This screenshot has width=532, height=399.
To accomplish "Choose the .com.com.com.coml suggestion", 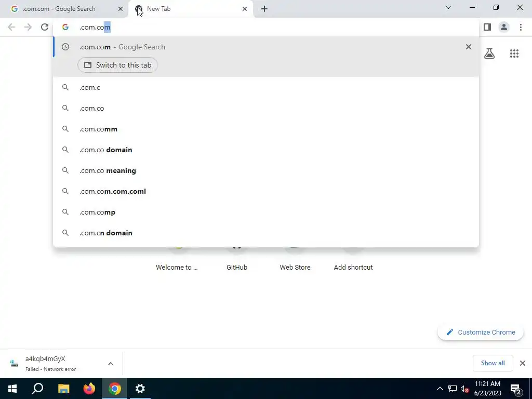I will tap(266, 191).
